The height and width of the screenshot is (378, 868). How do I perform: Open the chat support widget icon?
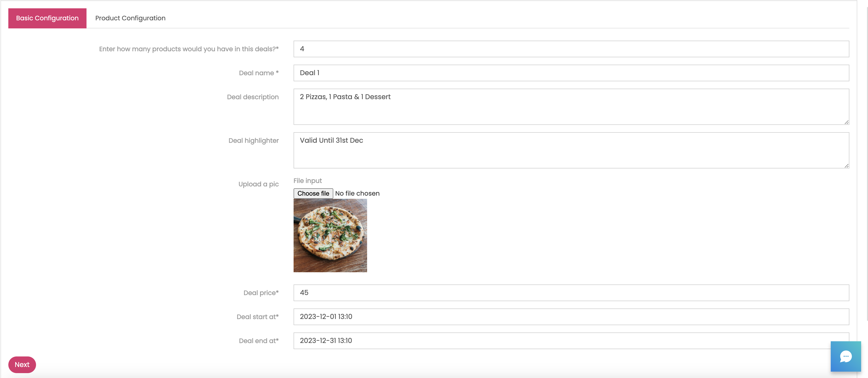coord(845,356)
